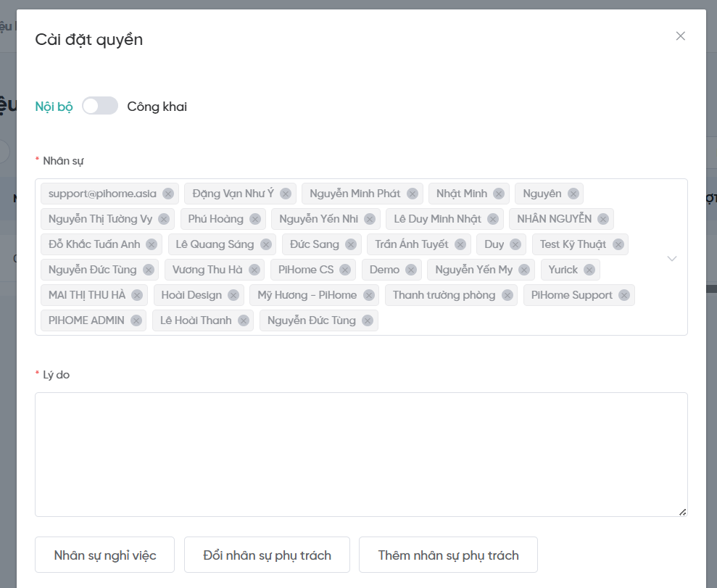Remove Lê Quang Sáng tag
The image size is (717, 588).
pyautogui.click(x=266, y=244)
